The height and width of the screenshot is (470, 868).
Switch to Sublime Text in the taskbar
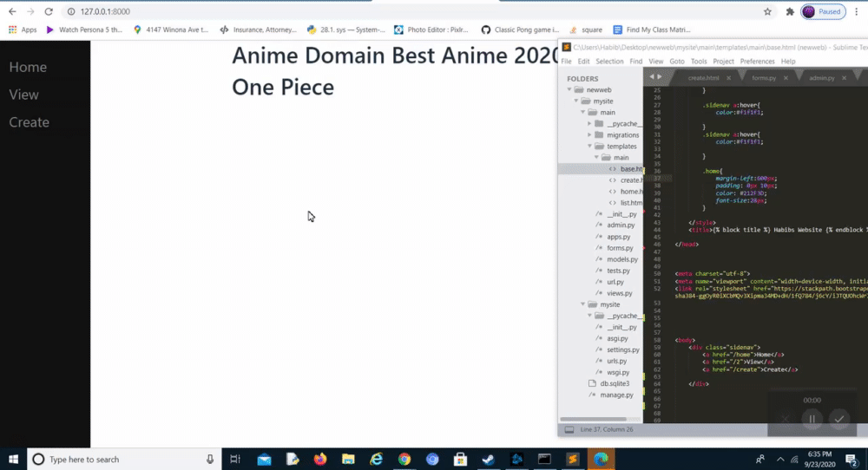[x=572, y=459]
